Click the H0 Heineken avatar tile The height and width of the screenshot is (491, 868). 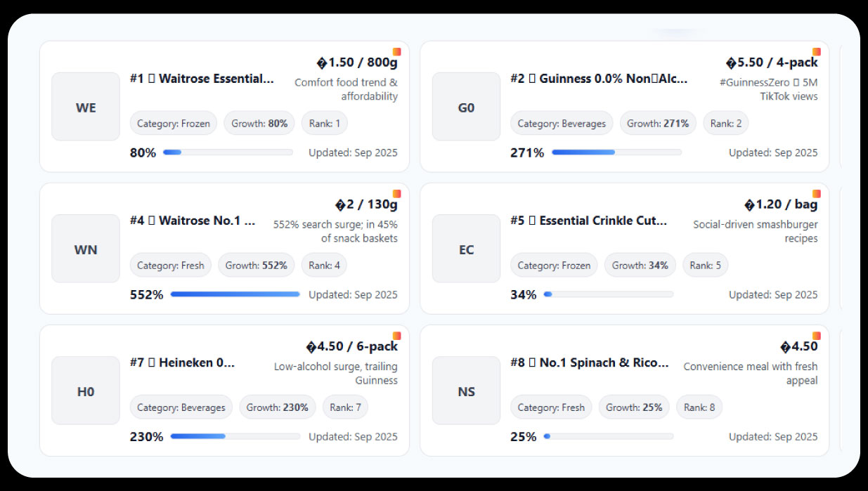click(x=86, y=391)
